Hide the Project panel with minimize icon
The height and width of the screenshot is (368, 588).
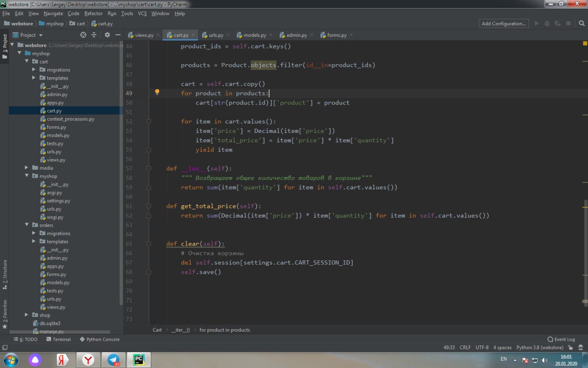point(118,35)
